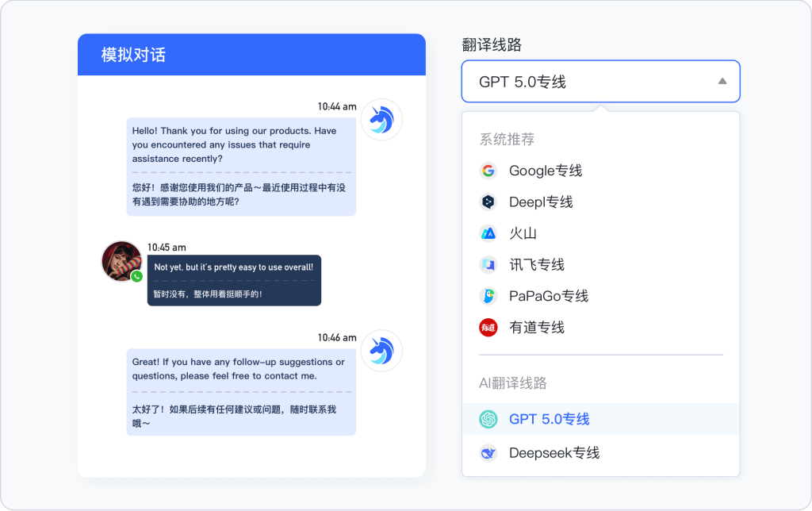Click the dark customer reply bubble
Screen dimensions: 812x511
(x=234, y=280)
